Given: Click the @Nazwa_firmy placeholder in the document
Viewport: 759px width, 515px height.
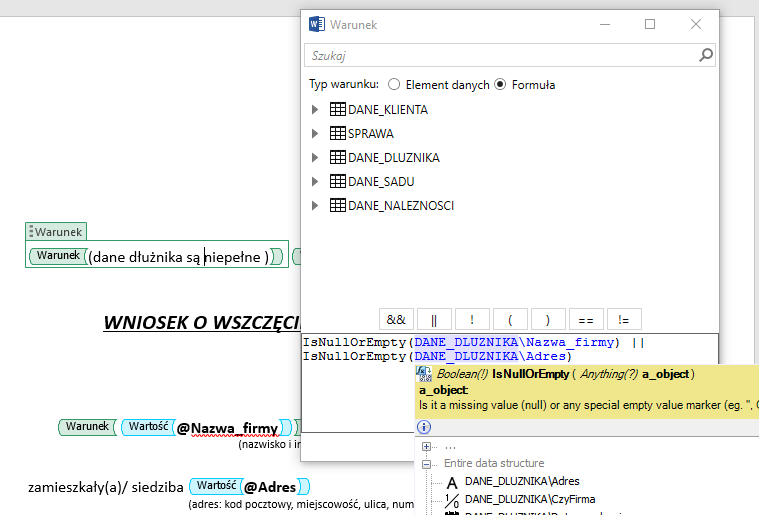Looking at the screenshot, I should click(x=227, y=428).
